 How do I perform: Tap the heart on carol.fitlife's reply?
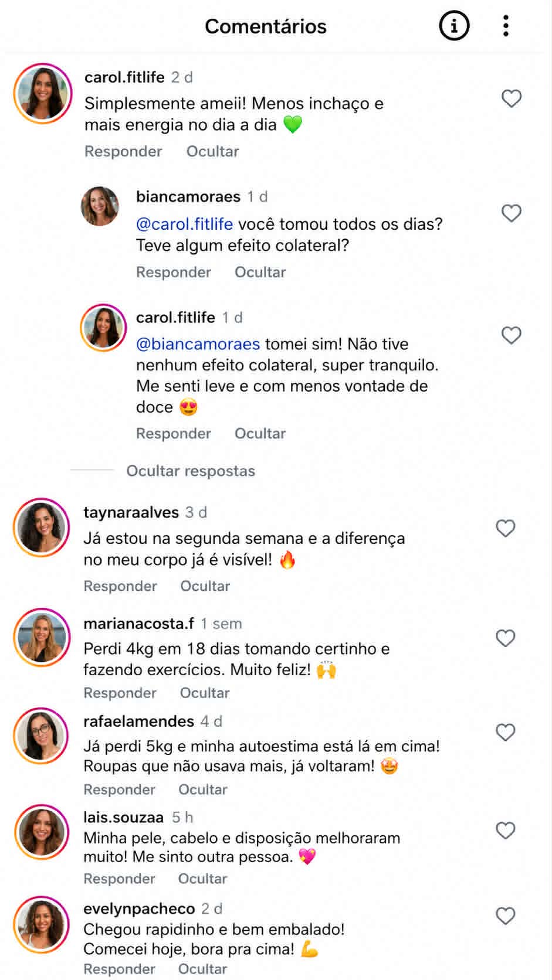coord(512,335)
